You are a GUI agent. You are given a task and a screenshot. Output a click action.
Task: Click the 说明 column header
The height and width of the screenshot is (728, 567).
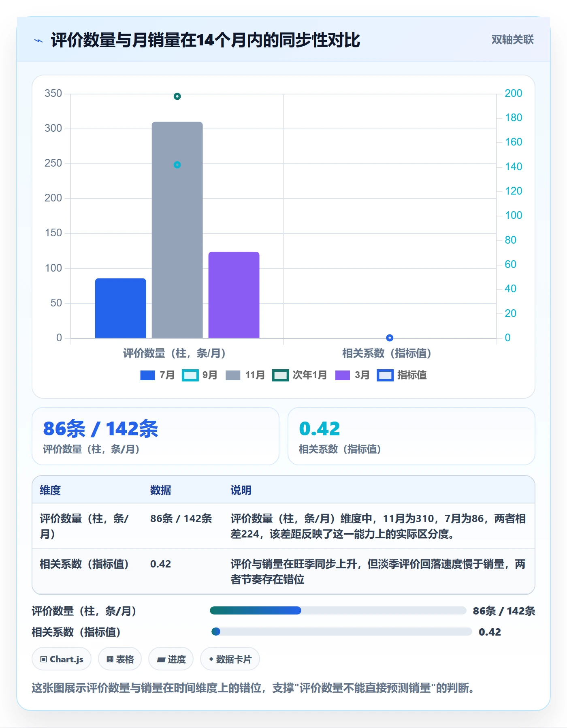click(241, 490)
